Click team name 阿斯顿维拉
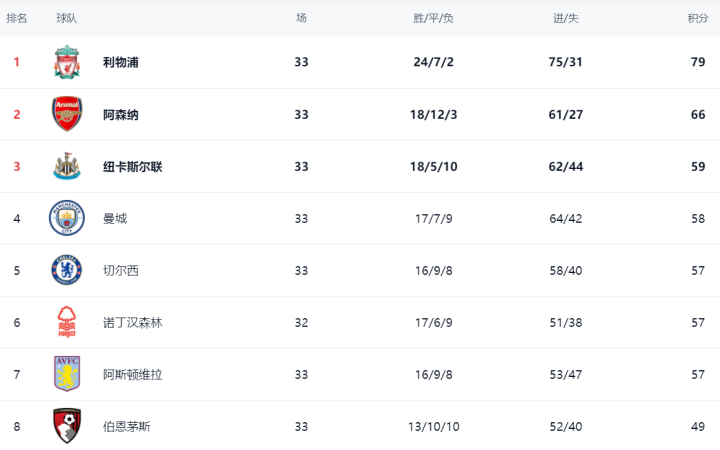 (x=133, y=375)
